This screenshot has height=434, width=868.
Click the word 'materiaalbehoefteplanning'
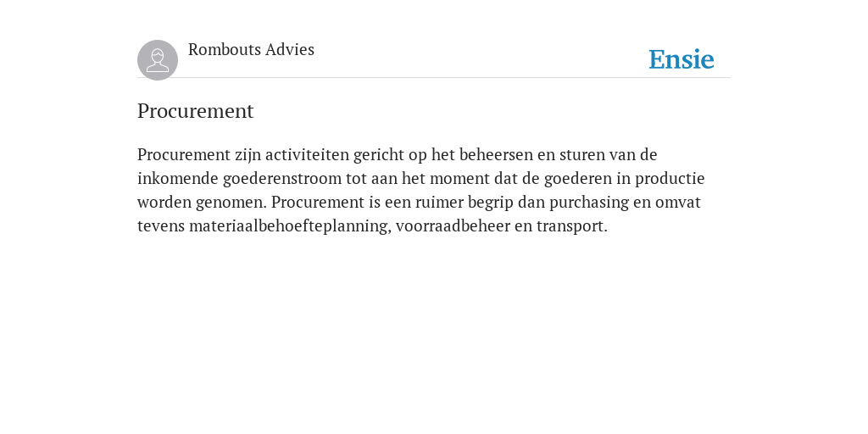[290, 226]
